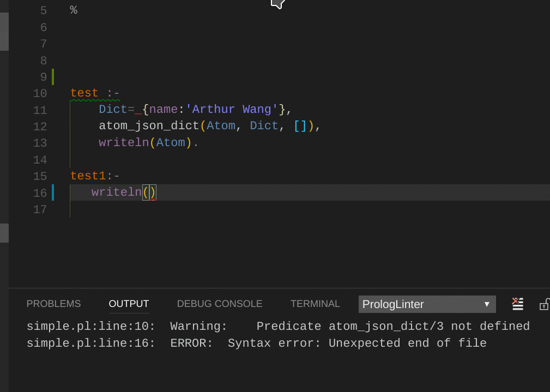Screen dimensions: 550x392
Task: Click the empty list [] on line 12
Action: click(x=300, y=126)
